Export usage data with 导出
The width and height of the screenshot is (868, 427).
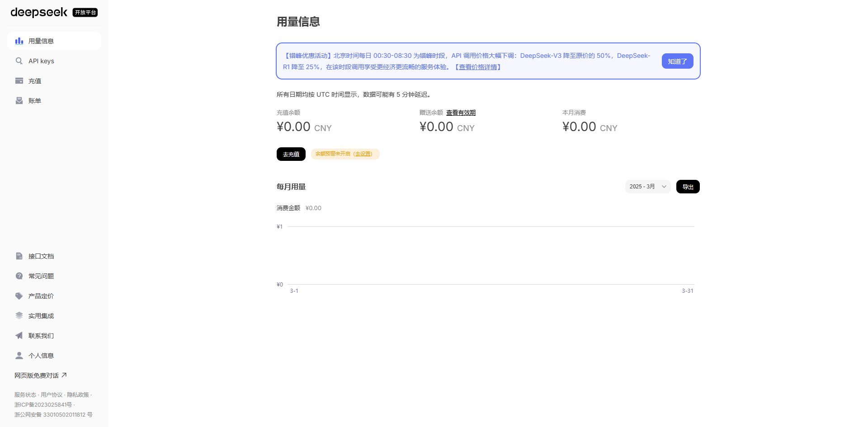[x=688, y=186]
